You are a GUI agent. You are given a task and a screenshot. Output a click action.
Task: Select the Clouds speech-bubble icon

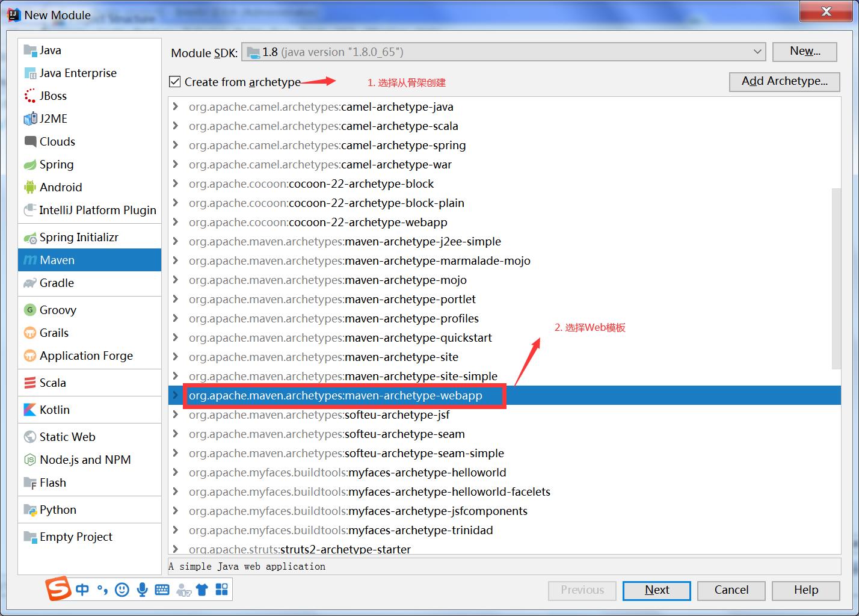30,141
